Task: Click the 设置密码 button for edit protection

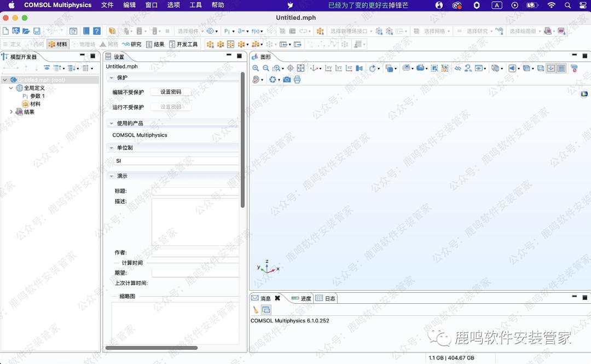Action: [171, 92]
